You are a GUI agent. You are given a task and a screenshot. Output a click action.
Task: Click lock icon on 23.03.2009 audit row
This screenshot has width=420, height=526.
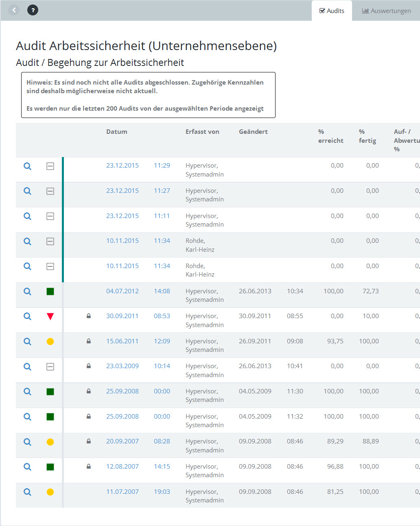point(89,366)
